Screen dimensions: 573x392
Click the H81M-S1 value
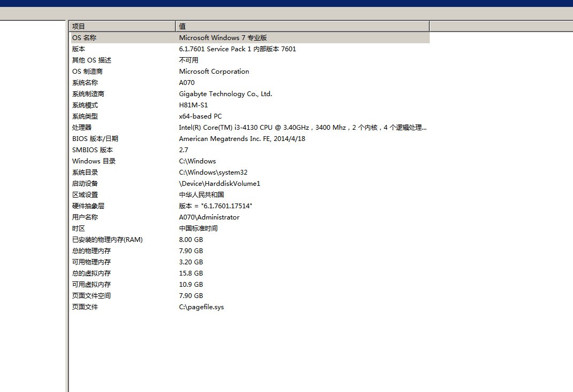193,105
